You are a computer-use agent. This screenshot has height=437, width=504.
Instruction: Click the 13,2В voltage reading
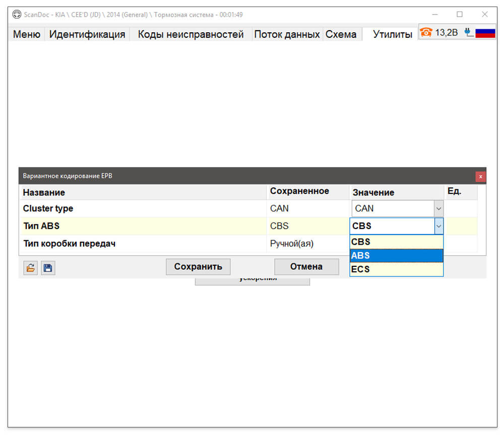pos(446,32)
